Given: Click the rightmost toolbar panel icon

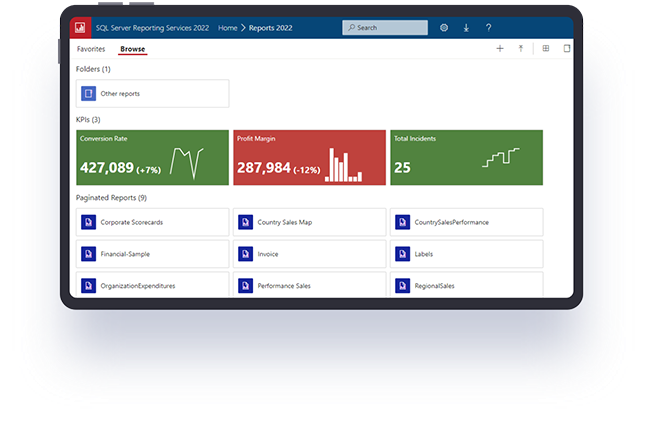Looking at the screenshot, I should [x=567, y=48].
